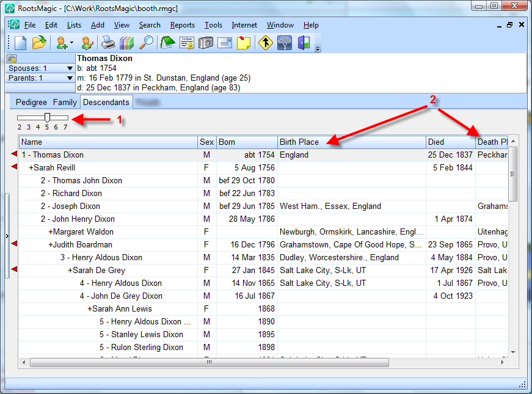Select the row "5 - Stanley Lewis Dixon"

click(263, 335)
